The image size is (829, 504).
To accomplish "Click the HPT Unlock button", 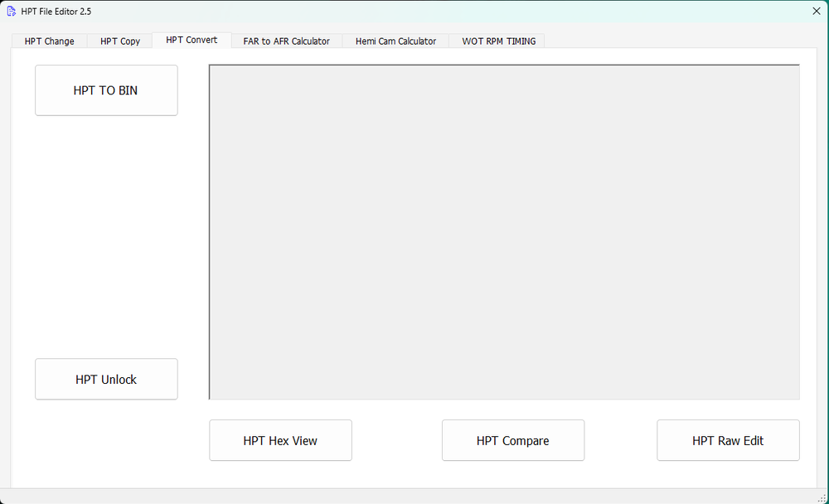I will tap(106, 380).
